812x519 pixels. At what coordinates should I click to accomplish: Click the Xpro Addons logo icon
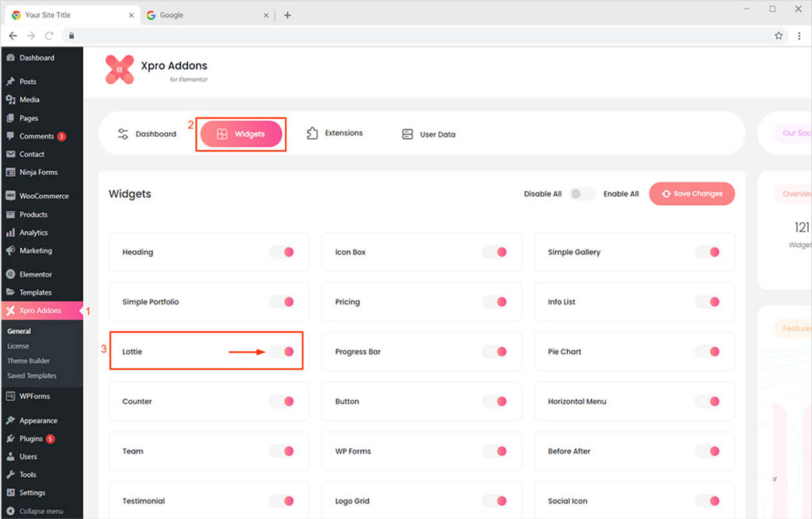(x=120, y=70)
